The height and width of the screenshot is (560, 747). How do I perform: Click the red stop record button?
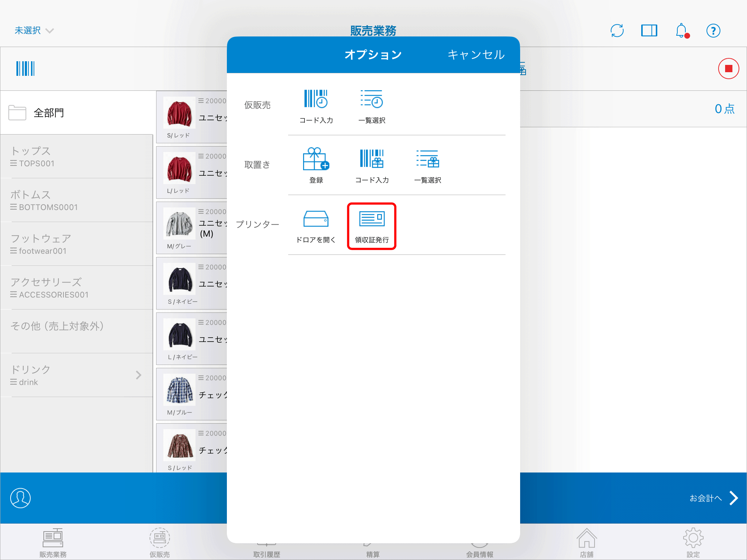coord(728,69)
